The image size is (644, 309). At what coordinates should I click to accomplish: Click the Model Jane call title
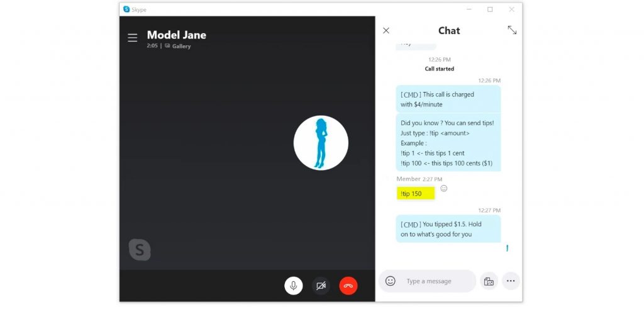tap(177, 35)
